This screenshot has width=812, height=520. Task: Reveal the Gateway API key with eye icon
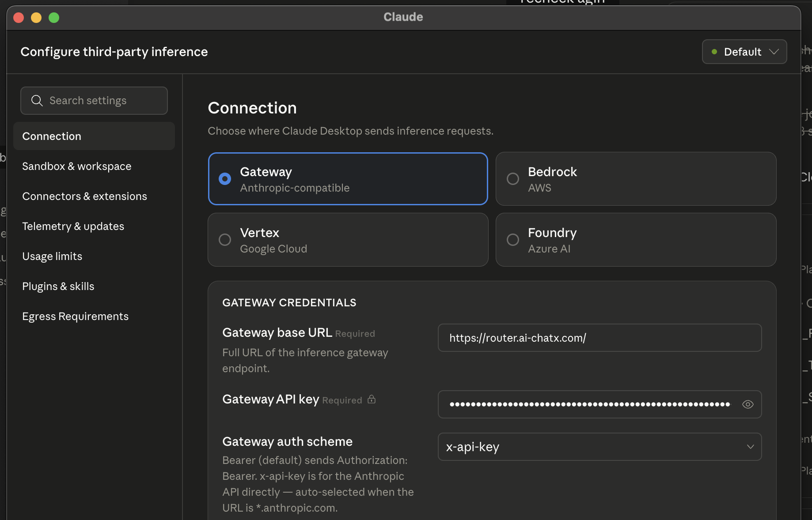747,404
